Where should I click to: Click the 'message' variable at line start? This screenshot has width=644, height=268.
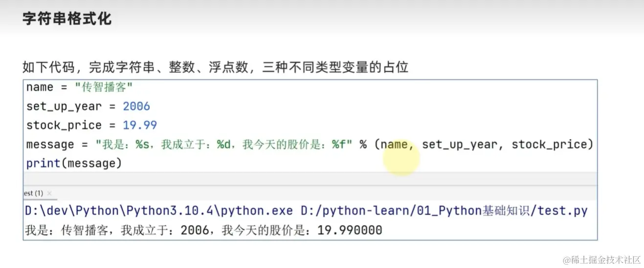click(50, 144)
